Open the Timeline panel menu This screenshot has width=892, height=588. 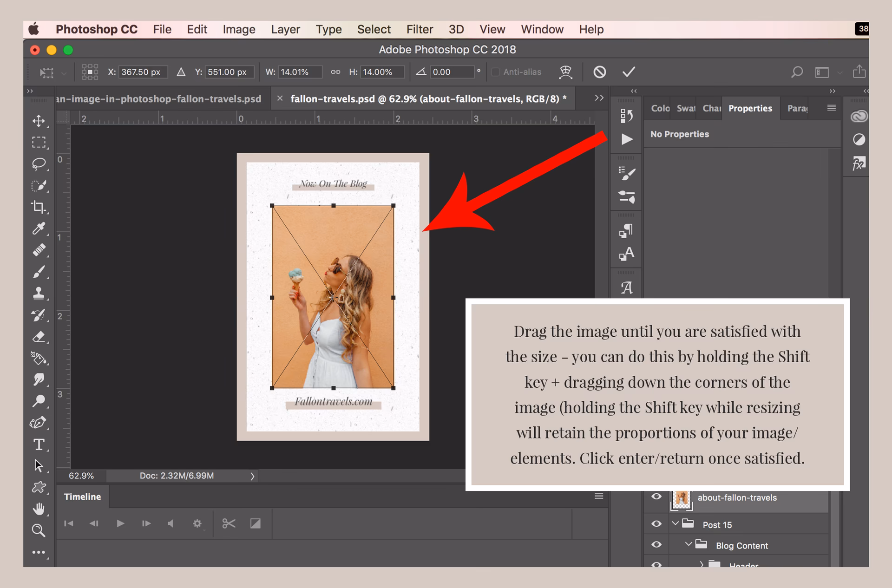pyautogui.click(x=598, y=496)
